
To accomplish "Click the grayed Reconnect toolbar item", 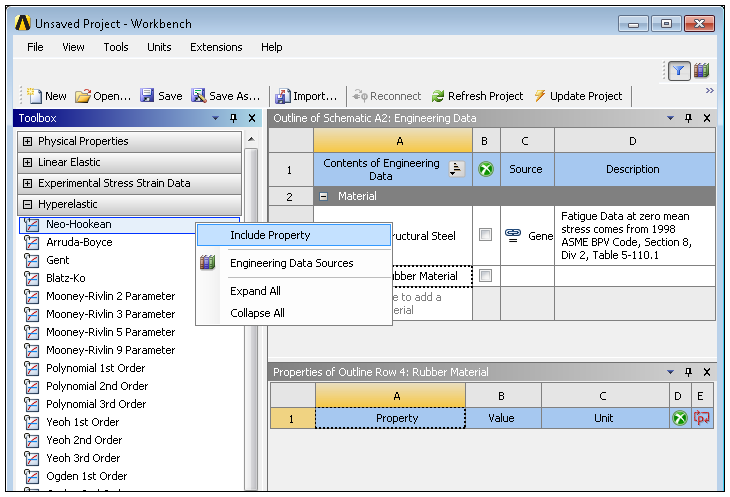I will pos(386,96).
